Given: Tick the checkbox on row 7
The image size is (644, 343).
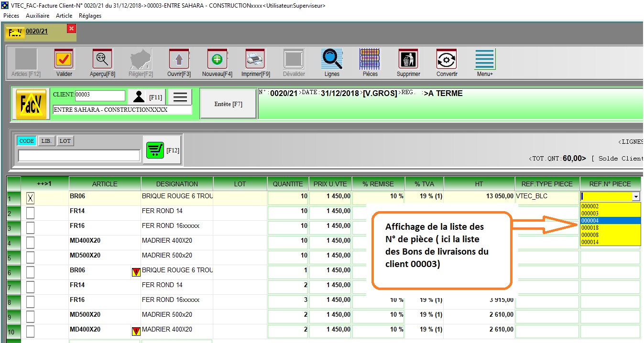Looking at the screenshot, I should tap(30, 287).
